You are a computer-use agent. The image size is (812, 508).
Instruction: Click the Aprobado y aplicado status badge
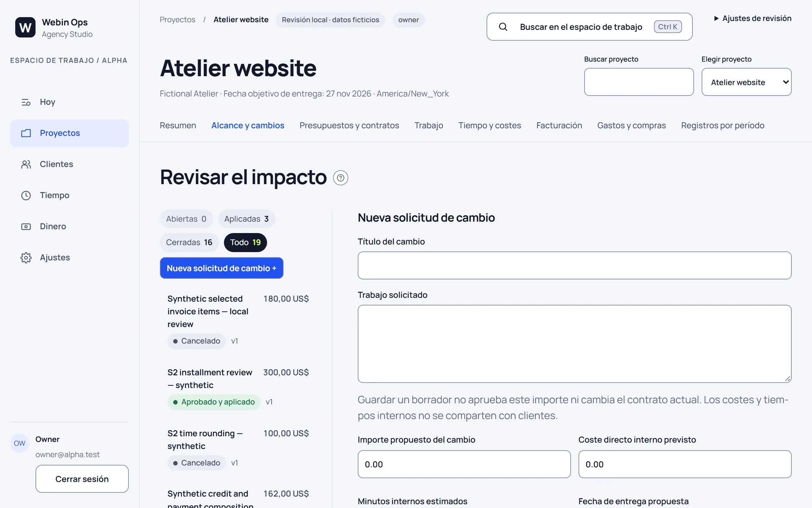[x=214, y=402]
